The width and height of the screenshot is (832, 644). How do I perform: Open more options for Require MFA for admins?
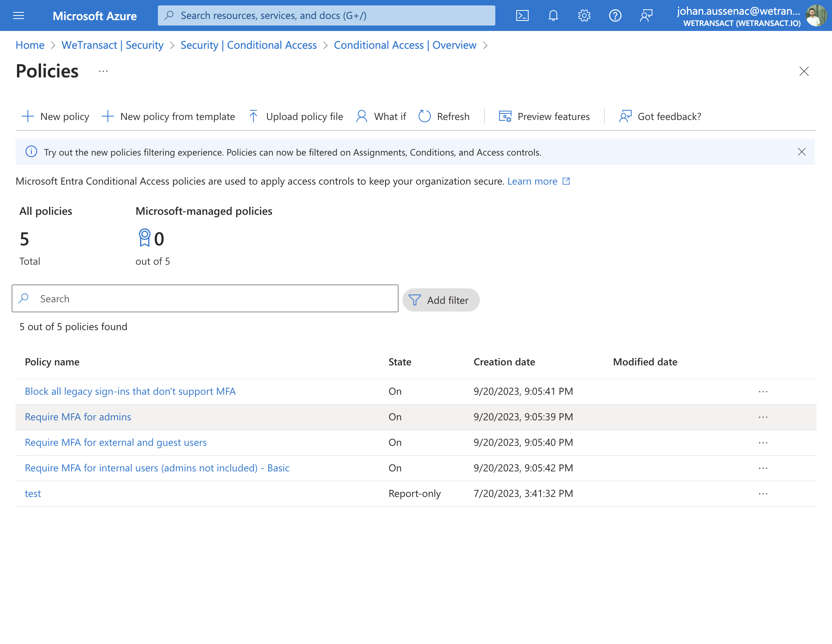pos(763,417)
